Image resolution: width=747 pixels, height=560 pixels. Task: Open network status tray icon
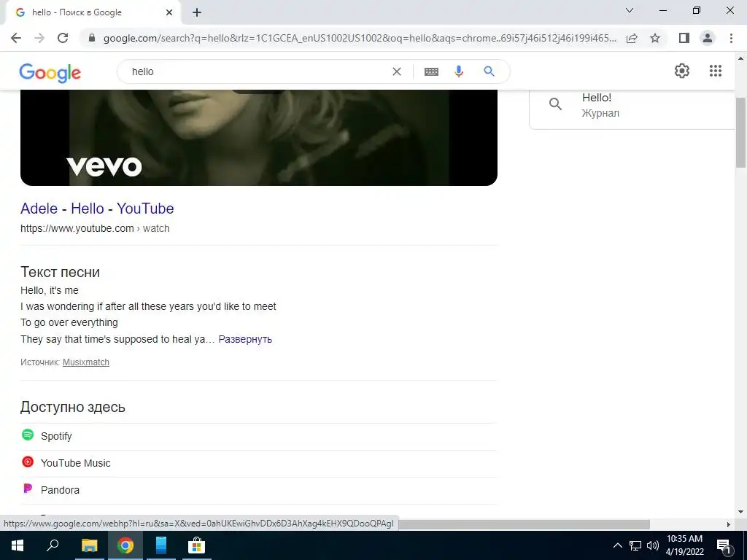click(x=635, y=545)
